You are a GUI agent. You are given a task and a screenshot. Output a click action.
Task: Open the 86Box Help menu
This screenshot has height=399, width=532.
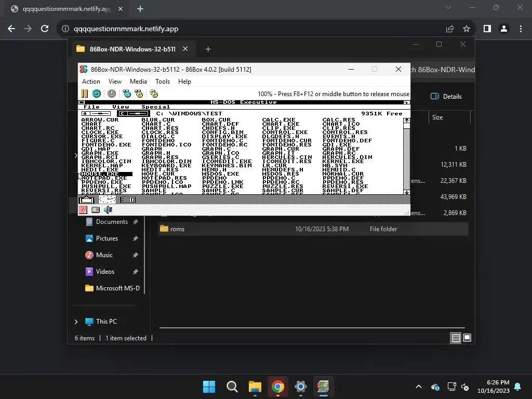point(184,82)
